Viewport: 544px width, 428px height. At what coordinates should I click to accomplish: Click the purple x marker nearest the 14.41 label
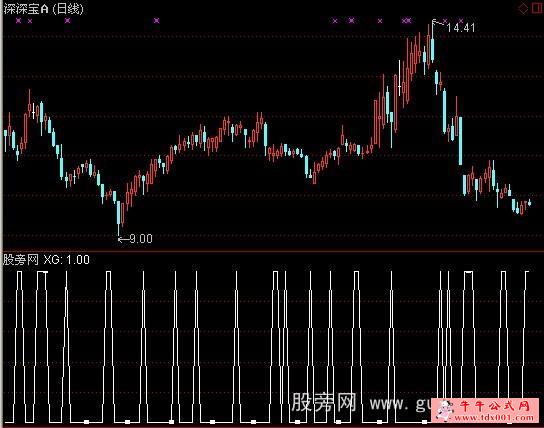(x=445, y=21)
